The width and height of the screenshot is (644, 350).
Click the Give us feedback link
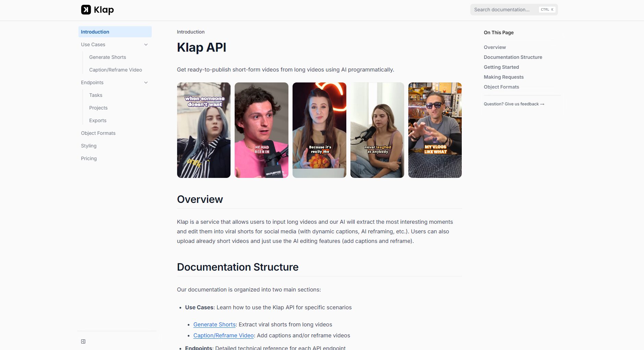[x=514, y=104]
